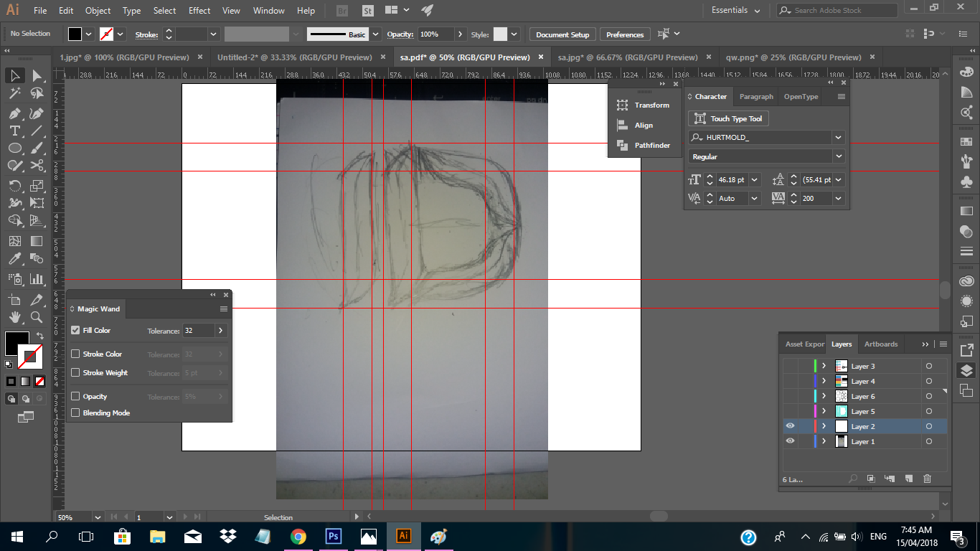980x551 pixels.
Task: Uncheck Fill Color in Magic Wand
Action: [75, 331]
